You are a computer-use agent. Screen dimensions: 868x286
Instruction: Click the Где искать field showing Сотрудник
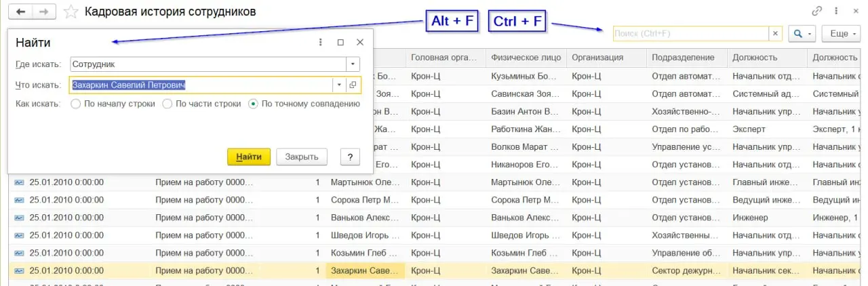point(208,64)
